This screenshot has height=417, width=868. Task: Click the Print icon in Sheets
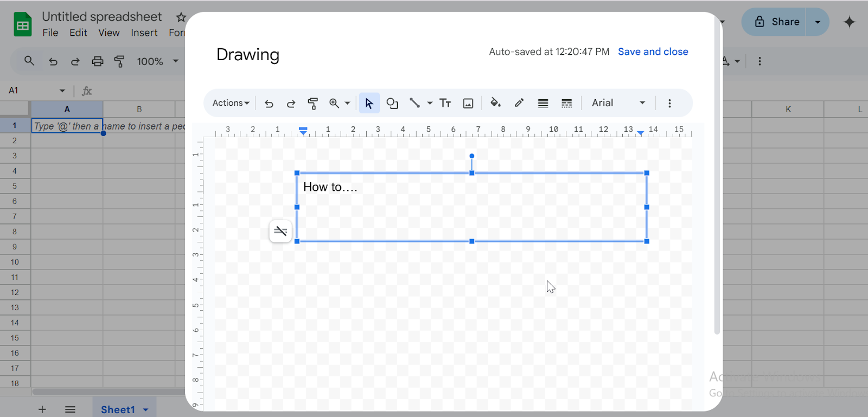(x=98, y=61)
